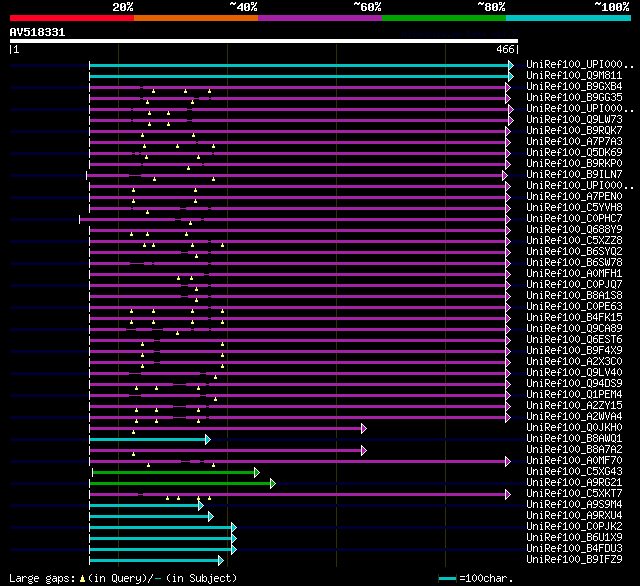This screenshot has height=586, width=640.
Task: Select the UniRef100_Q0JKH0 label
Action: pyautogui.click(x=574, y=428)
